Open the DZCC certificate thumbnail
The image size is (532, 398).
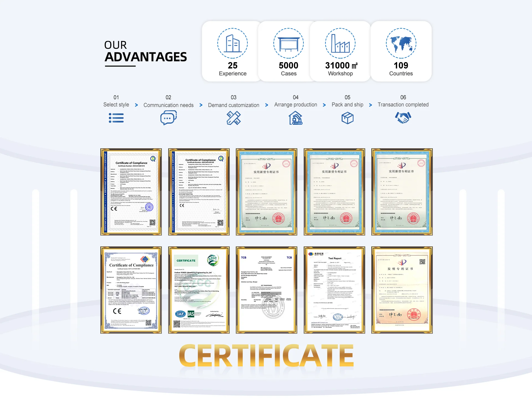pos(199,290)
